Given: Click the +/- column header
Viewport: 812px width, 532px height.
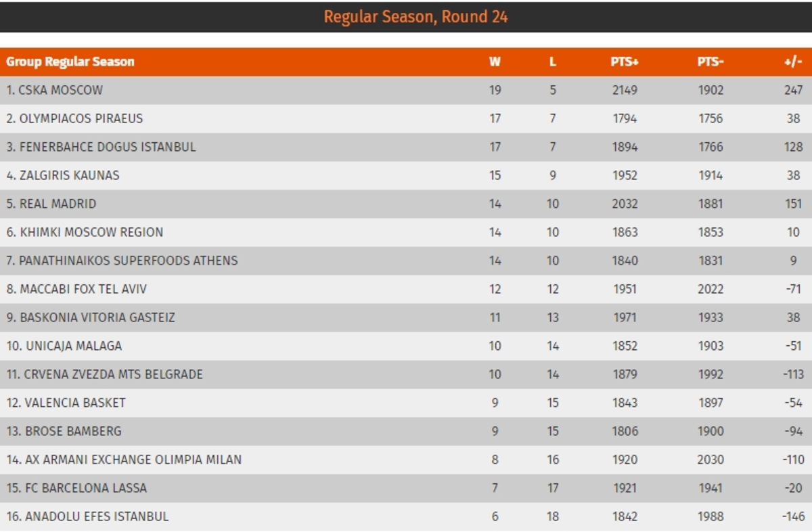Looking at the screenshot, I should 793,62.
